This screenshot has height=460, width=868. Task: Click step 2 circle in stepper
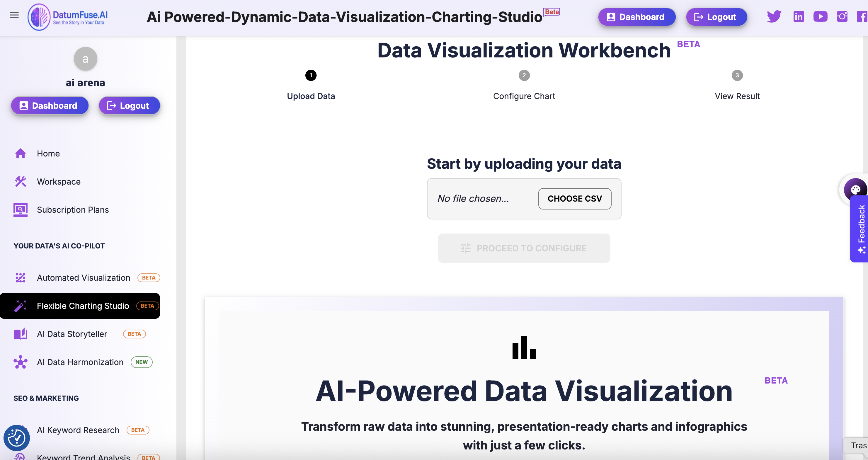[524, 76]
